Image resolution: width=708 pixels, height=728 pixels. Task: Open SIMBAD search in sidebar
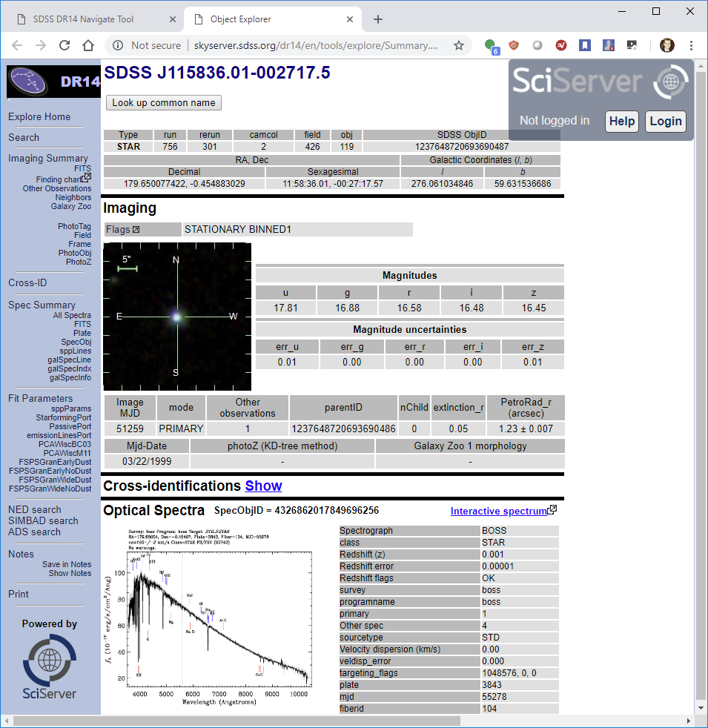[43, 521]
